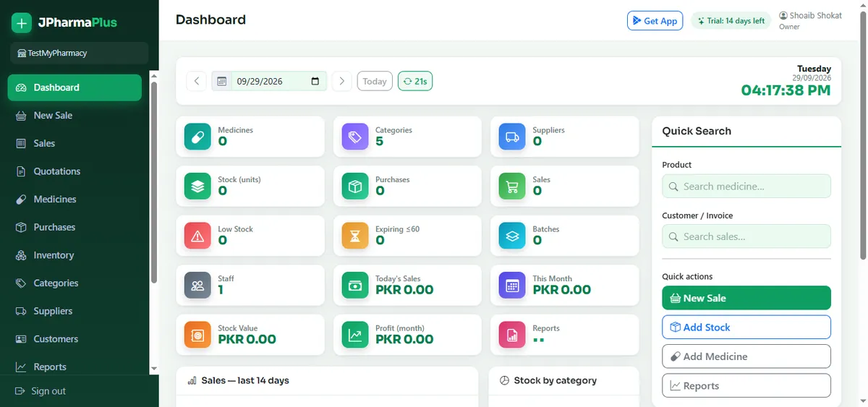Click the Trial: 14 days left badge
Image resolution: width=868 pixels, height=407 pixels.
pos(731,21)
